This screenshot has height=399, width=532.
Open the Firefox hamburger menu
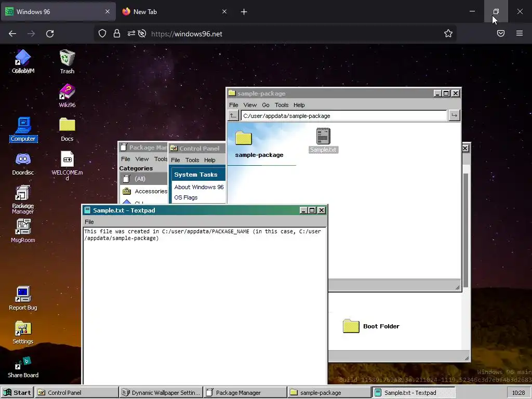(520, 33)
